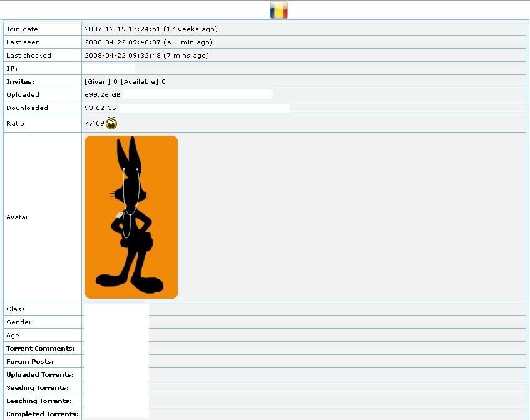Click the 'Torrent Comments:' label

tap(41, 348)
